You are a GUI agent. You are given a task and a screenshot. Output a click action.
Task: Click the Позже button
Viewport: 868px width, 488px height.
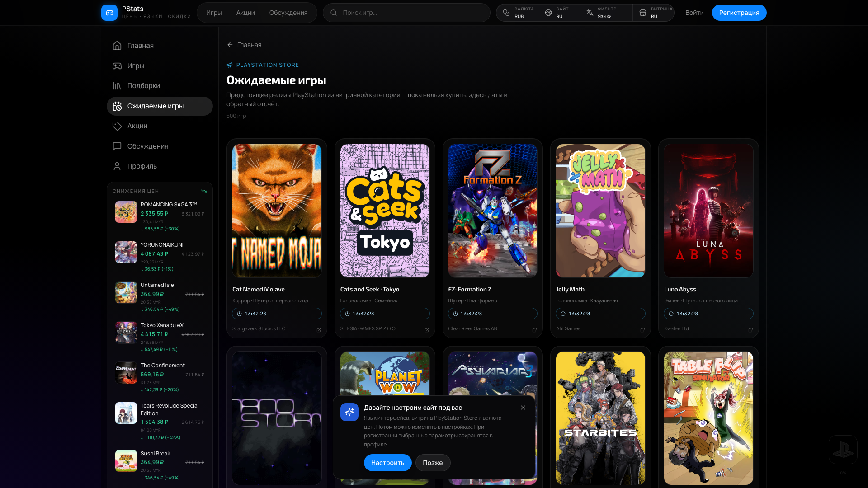[433, 463]
